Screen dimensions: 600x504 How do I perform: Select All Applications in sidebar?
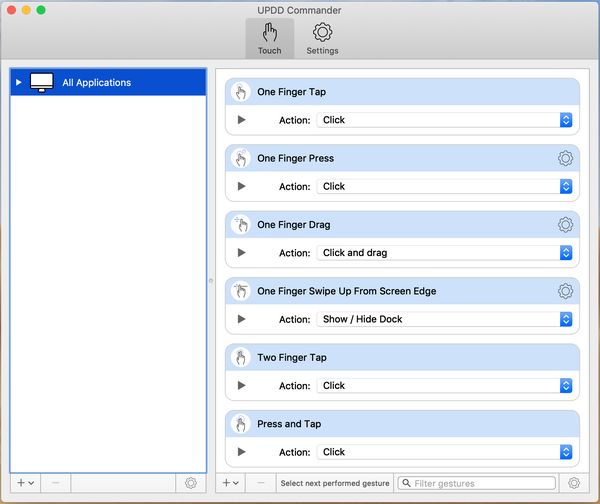point(108,82)
